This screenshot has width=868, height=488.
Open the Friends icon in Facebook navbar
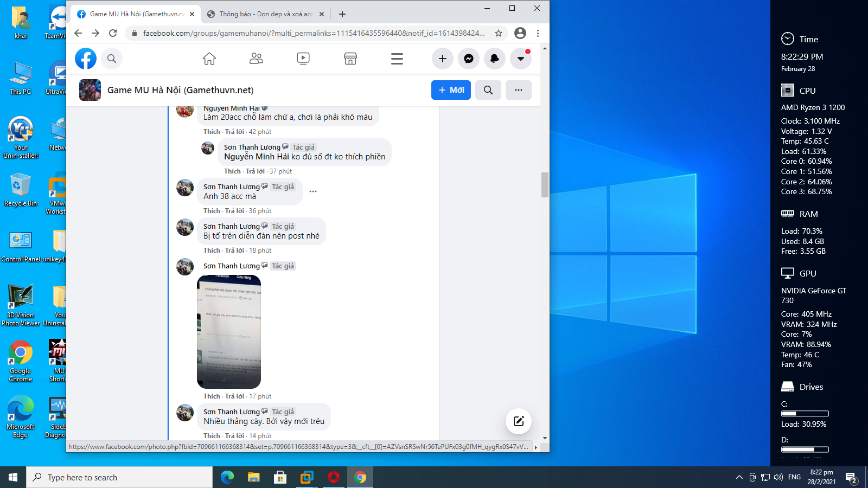[256, 59]
